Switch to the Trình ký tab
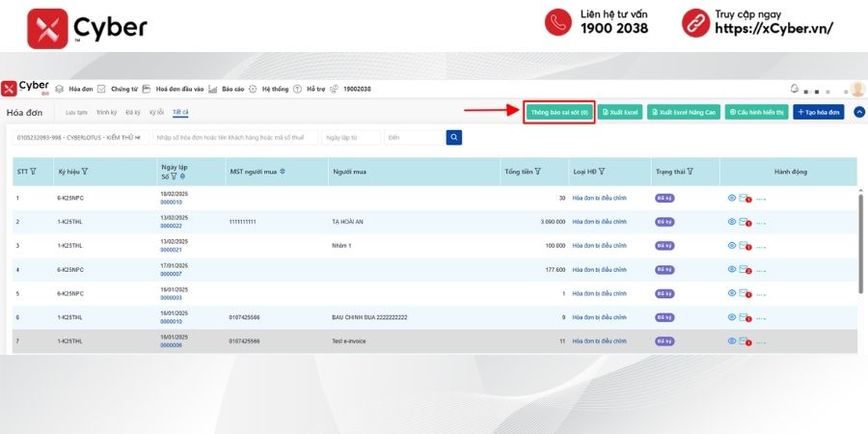The height and width of the screenshot is (434, 868). (x=106, y=113)
